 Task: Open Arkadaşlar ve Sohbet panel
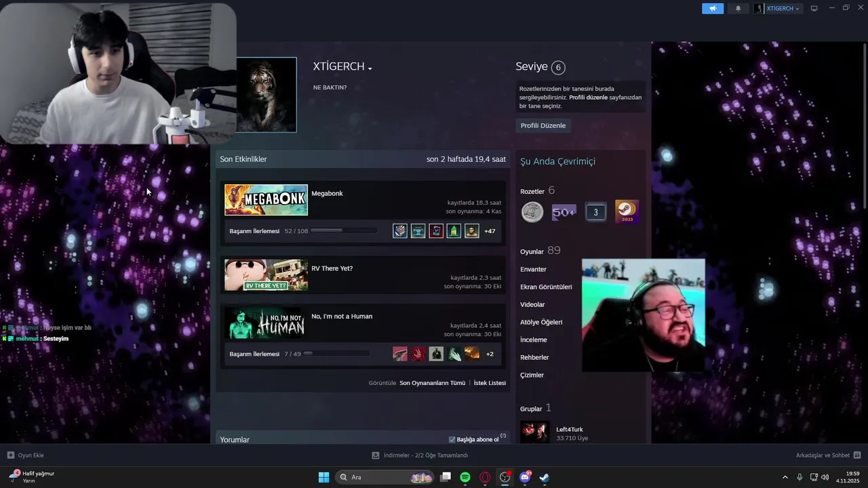[x=828, y=455]
